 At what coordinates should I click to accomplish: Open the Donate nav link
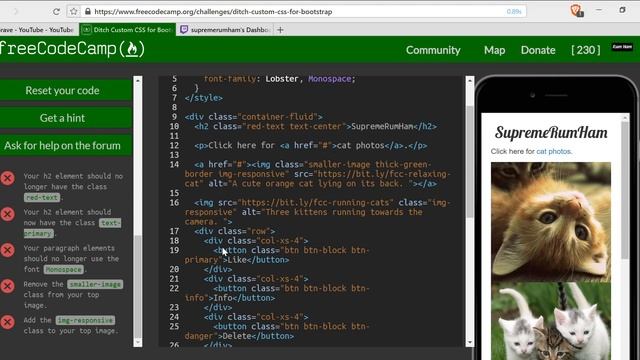click(538, 50)
